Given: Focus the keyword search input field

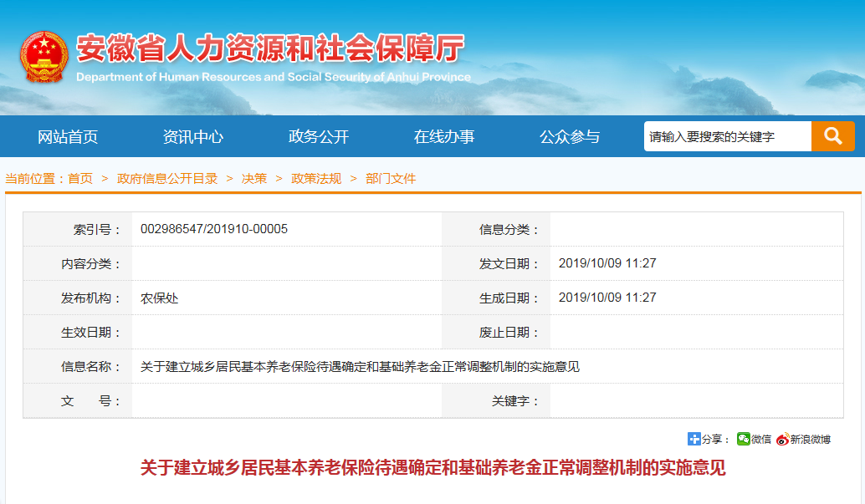Looking at the screenshot, I should point(727,136).
